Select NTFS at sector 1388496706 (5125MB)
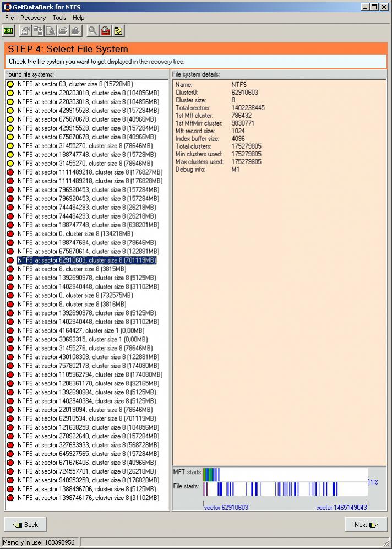This screenshot has width=392, height=549. 87,489
